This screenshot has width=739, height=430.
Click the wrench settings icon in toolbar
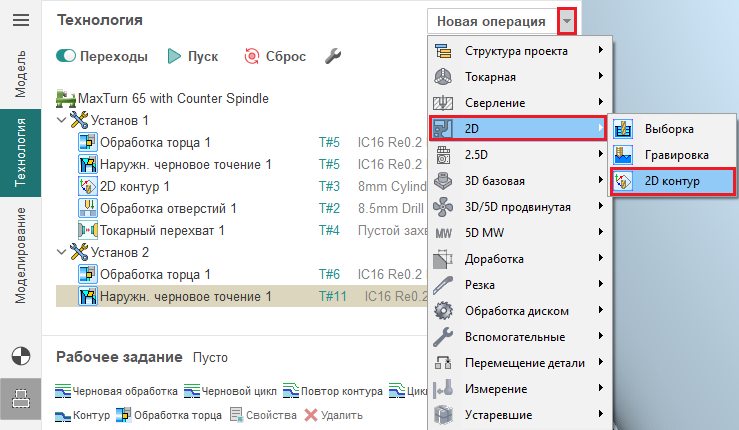(334, 57)
